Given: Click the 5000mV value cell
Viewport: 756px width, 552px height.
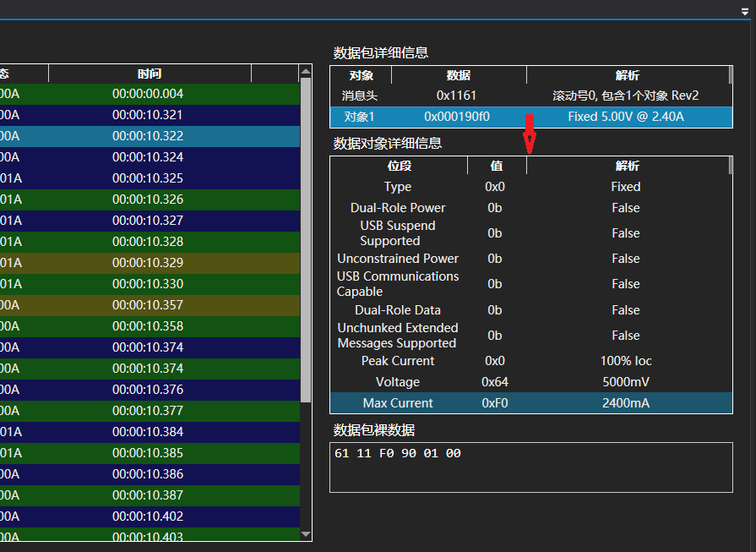Looking at the screenshot, I should (x=626, y=382).
